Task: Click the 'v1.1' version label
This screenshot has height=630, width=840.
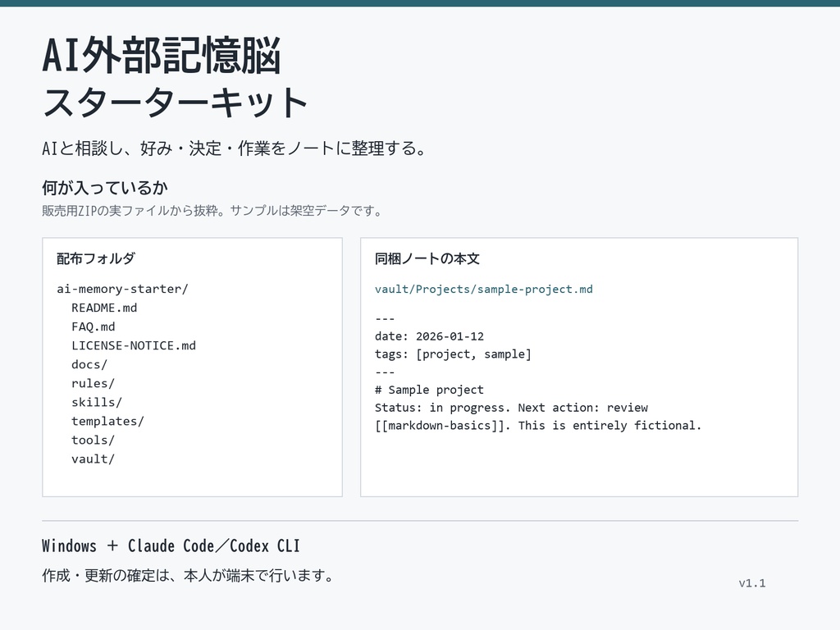Action: (752, 583)
